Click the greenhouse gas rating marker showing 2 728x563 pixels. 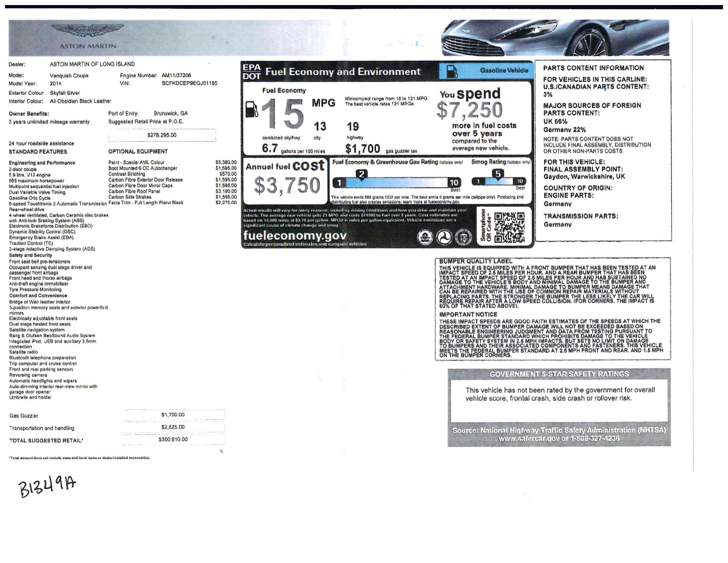pos(362,174)
